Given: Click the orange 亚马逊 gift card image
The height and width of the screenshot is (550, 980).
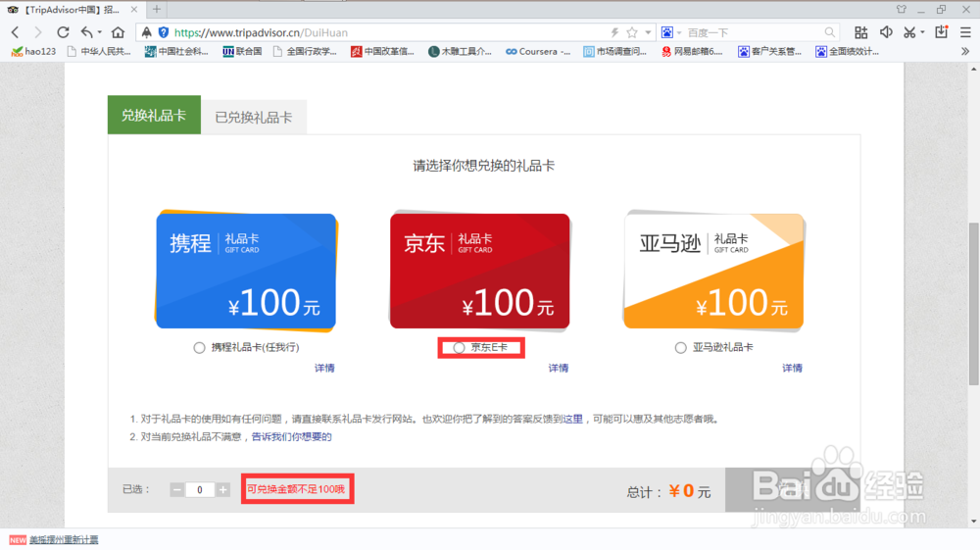Looking at the screenshot, I should [713, 270].
